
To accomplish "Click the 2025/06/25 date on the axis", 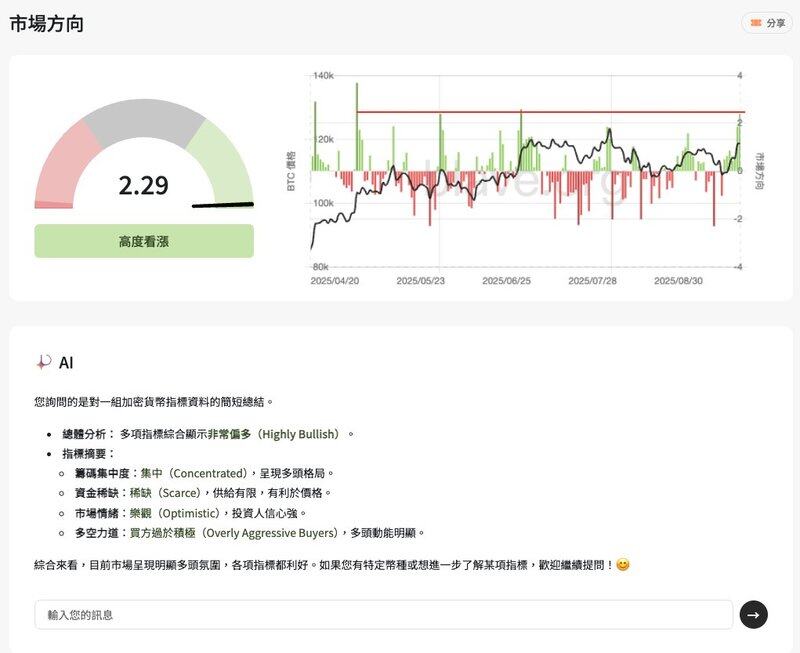I will point(506,282).
